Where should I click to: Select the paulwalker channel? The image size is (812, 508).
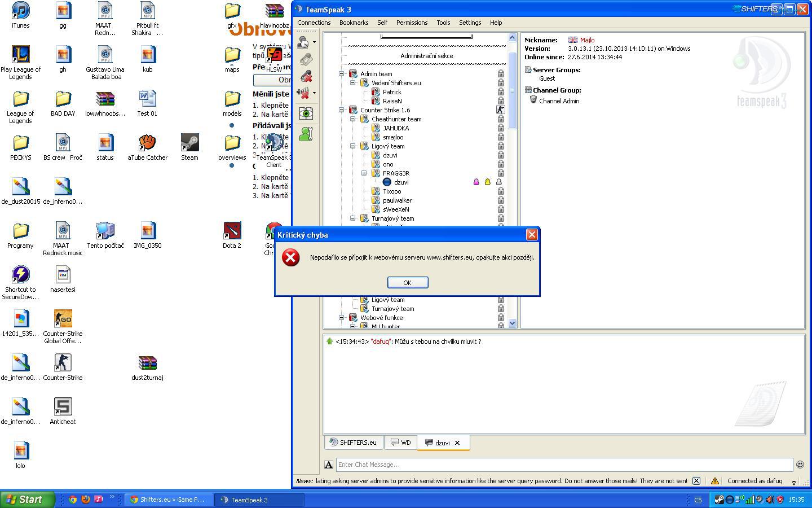coord(397,200)
